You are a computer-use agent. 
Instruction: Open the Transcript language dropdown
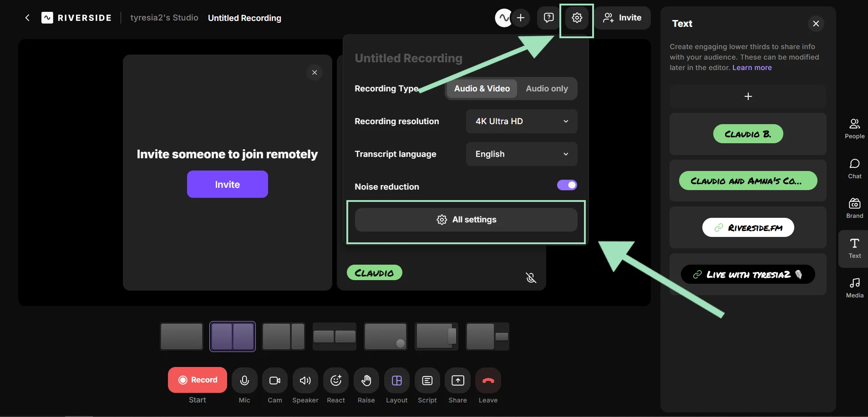(x=522, y=154)
